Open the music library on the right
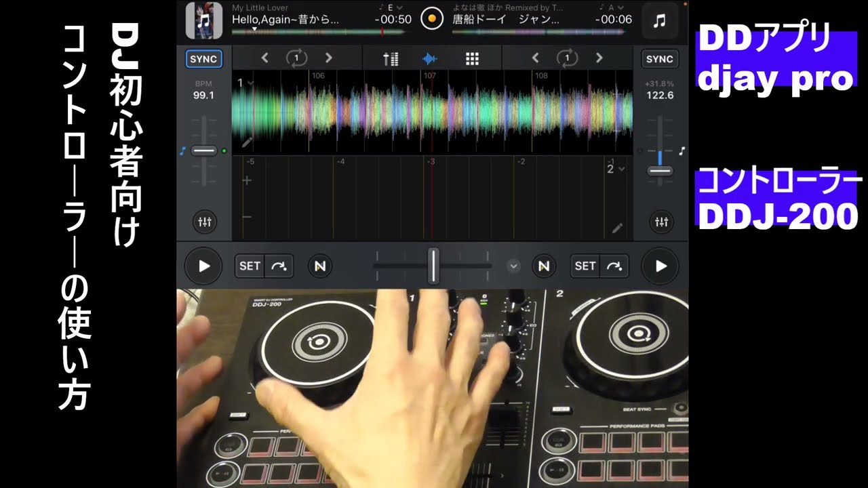The height and width of the screenshot is (488, 868). pos(659,21)
